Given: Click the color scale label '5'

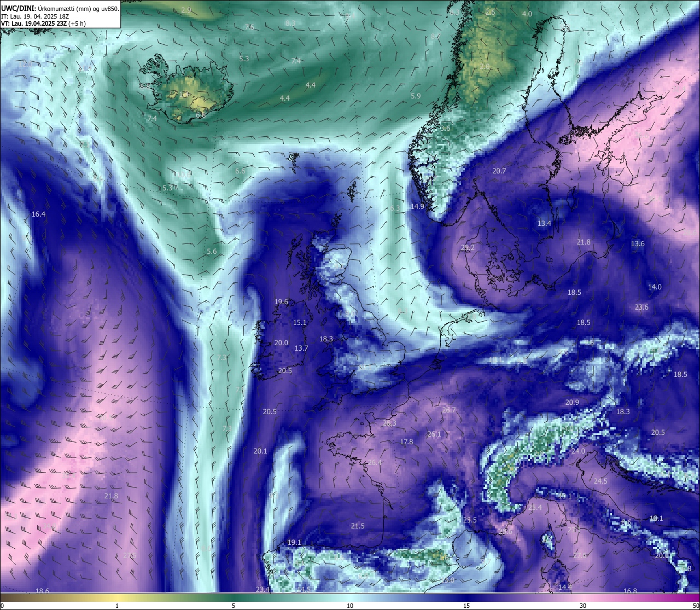Looking at the screenshot, I should (234, 606).
